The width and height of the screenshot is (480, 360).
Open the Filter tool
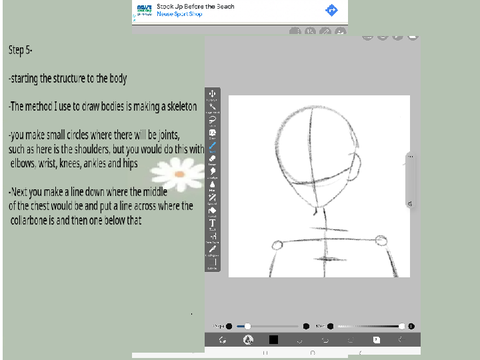coord(212,133)
